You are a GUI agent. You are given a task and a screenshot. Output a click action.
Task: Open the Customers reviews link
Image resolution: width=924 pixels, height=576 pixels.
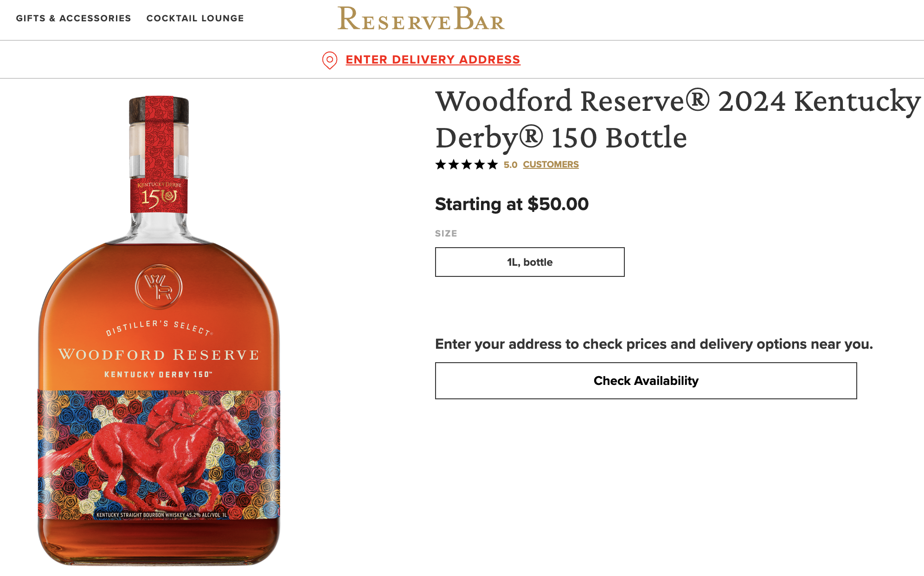click(551, 165)
